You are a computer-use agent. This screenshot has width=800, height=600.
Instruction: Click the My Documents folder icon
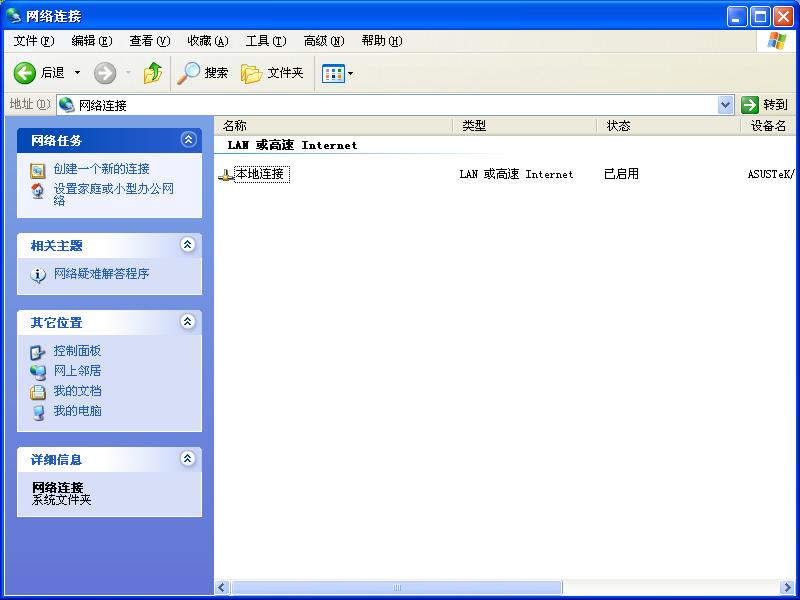point(38,392)
